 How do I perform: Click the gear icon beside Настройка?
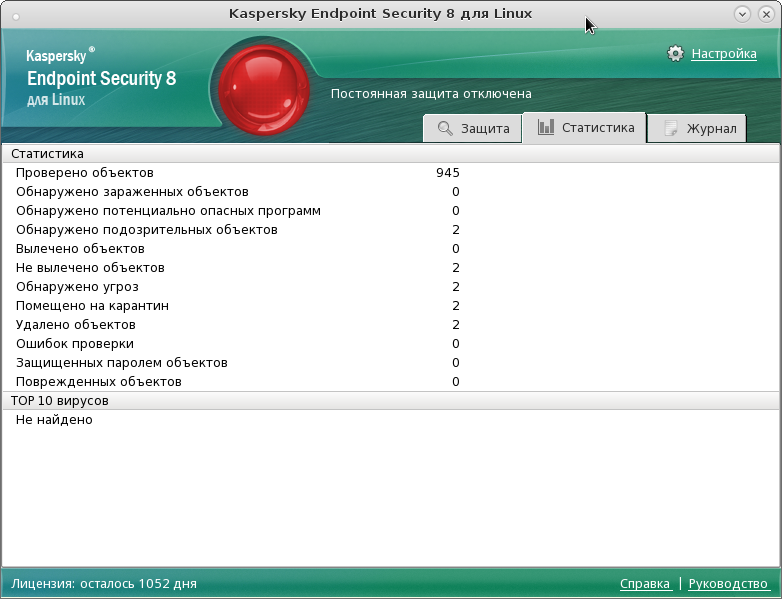click(675, 53)
